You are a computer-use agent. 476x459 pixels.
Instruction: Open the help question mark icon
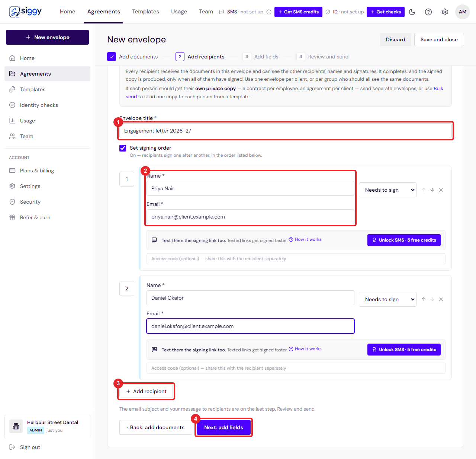pos(428,12)
